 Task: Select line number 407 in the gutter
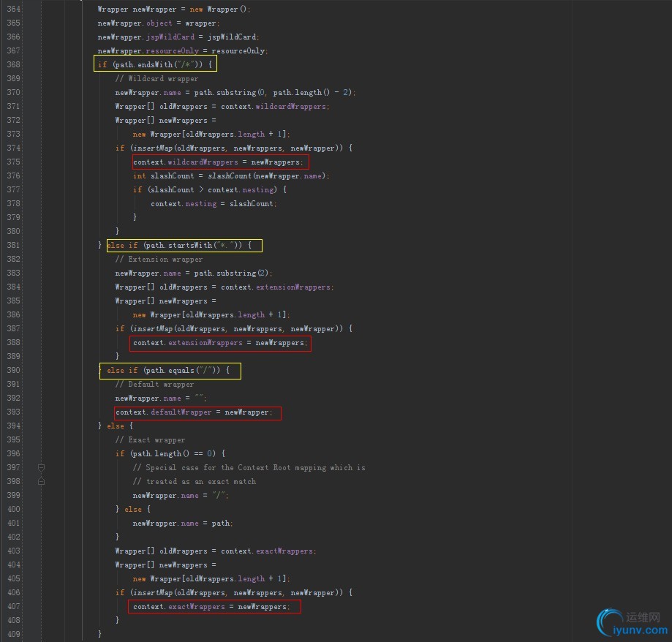click(x=12, y=607)
